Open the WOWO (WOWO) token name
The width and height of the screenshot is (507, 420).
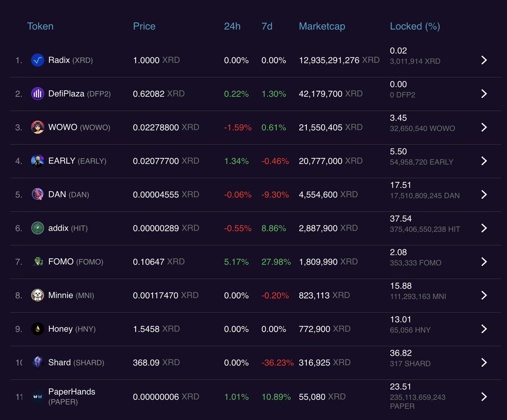[79, 127]
